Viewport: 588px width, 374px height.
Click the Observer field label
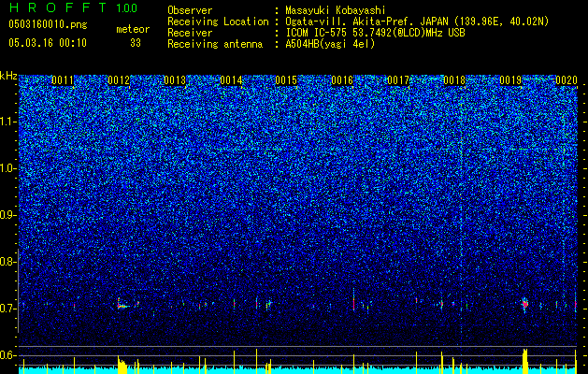click(x=190, y=10)
